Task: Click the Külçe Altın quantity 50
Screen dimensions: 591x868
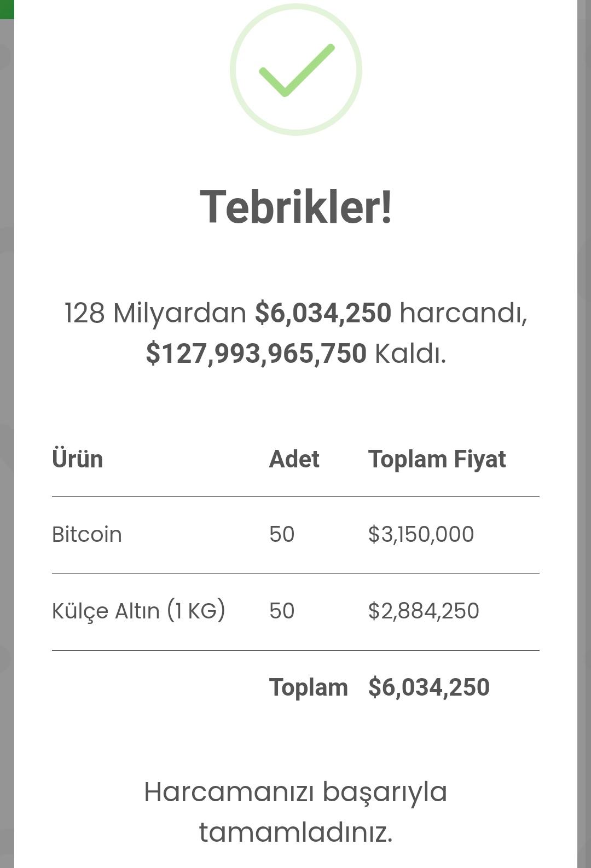Action: 282,611
